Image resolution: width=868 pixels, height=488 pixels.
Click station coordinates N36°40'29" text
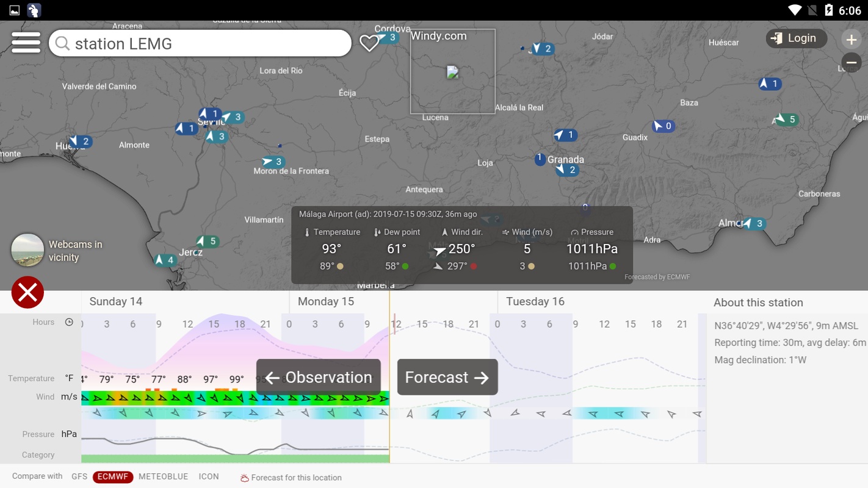(786, 326)
